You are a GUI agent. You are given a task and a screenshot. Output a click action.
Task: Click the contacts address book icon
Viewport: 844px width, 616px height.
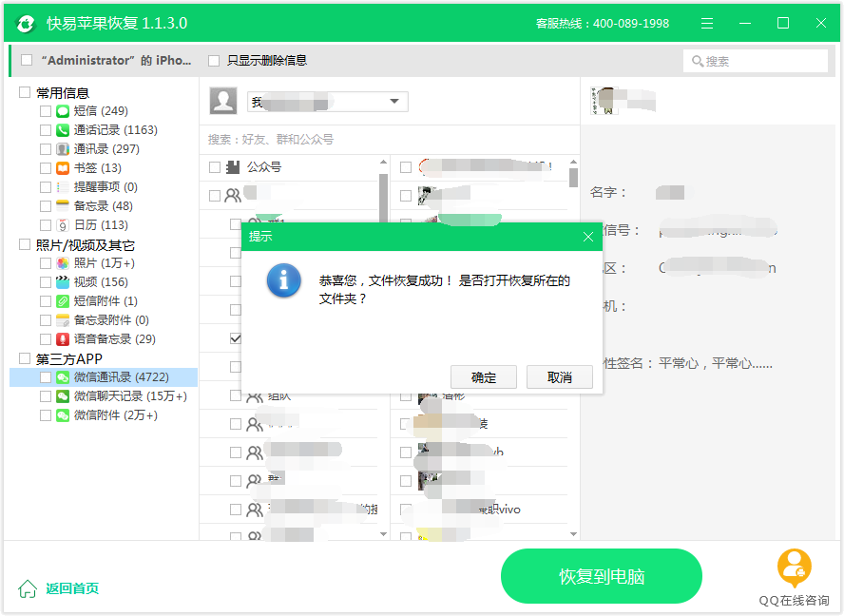pos(63,149)
